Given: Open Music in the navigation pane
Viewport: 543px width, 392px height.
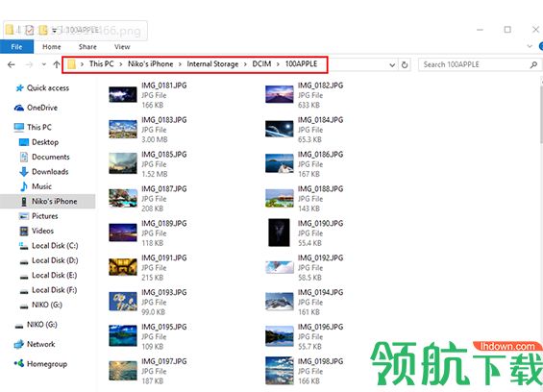Looking at the screenshot, I should pos(36,186).
